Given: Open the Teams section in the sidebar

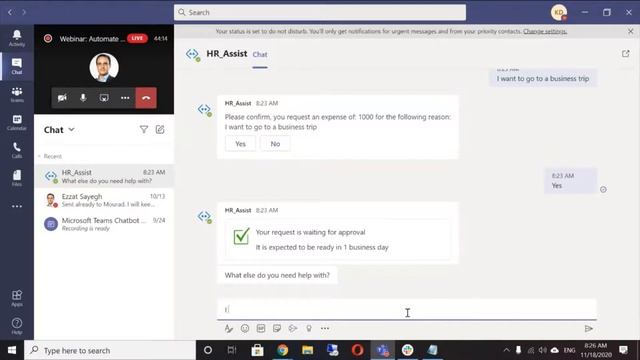Looking at the screenshot, I should coord(17,94).
